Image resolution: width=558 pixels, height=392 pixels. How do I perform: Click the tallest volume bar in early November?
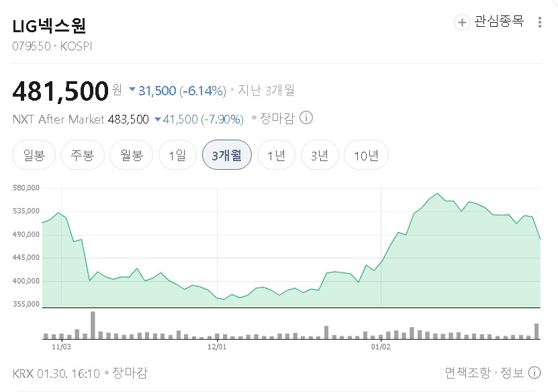93,325
